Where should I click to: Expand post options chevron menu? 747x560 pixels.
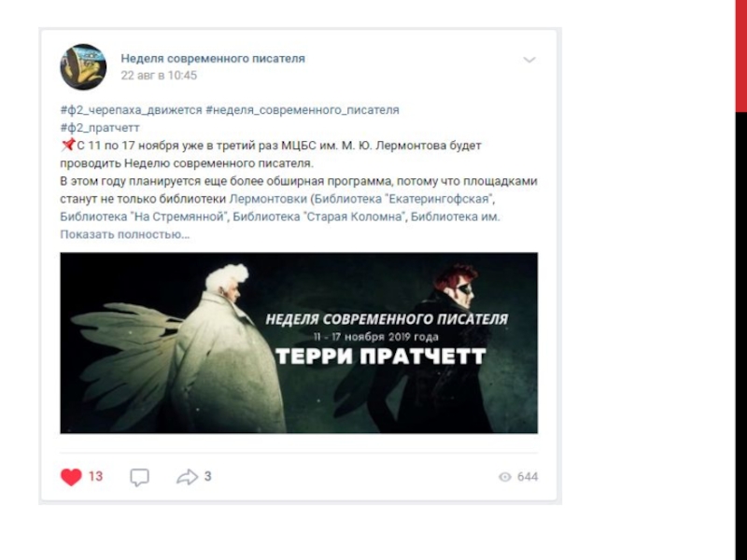click(529, 60)
